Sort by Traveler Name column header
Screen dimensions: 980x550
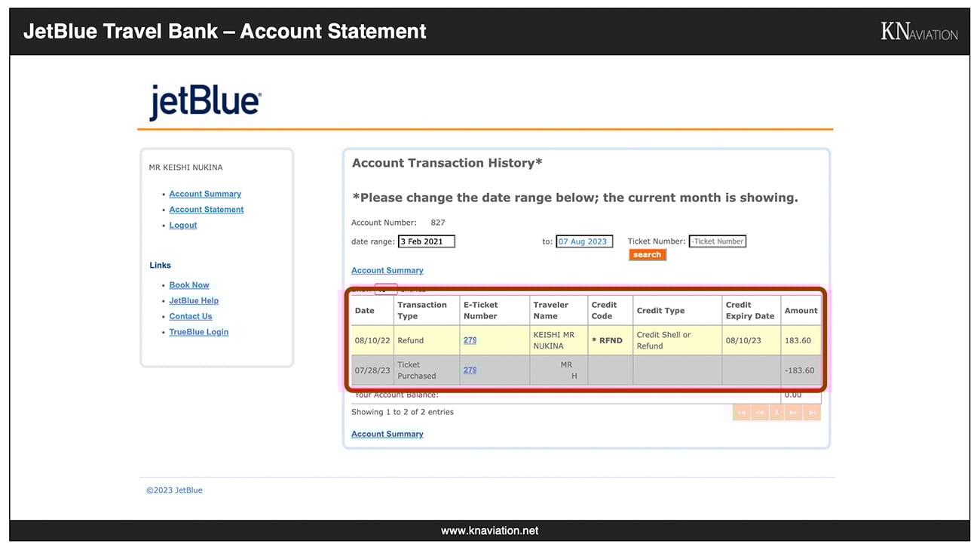[559, 310]
